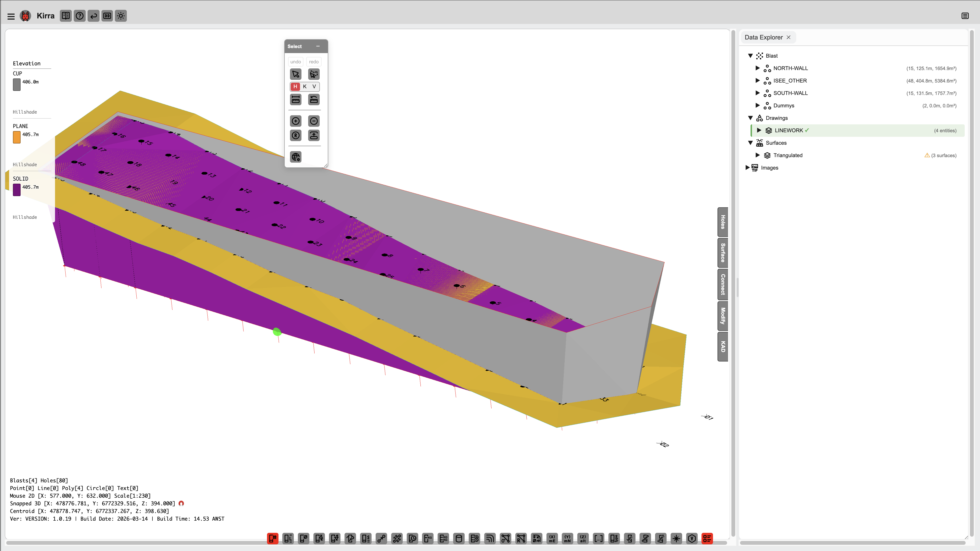980x551 pixels.
Task: Expand the Images node in Data Explorer
Action: coord(748,167)
